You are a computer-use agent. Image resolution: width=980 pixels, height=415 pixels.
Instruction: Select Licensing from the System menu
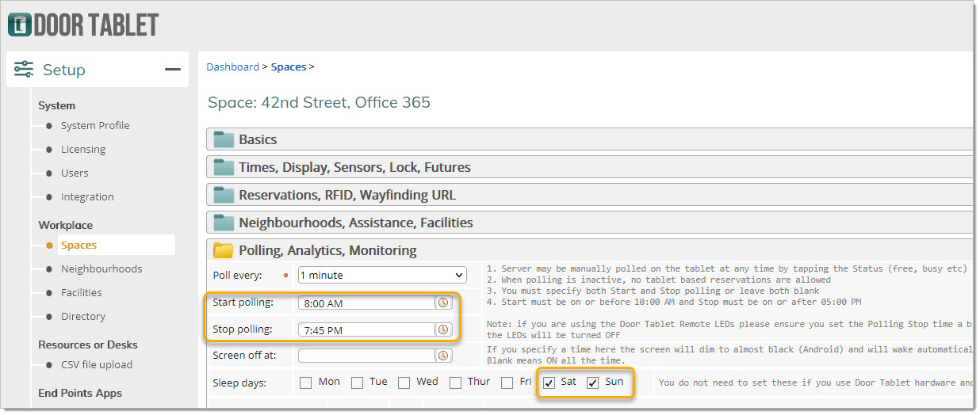[83, 149]
